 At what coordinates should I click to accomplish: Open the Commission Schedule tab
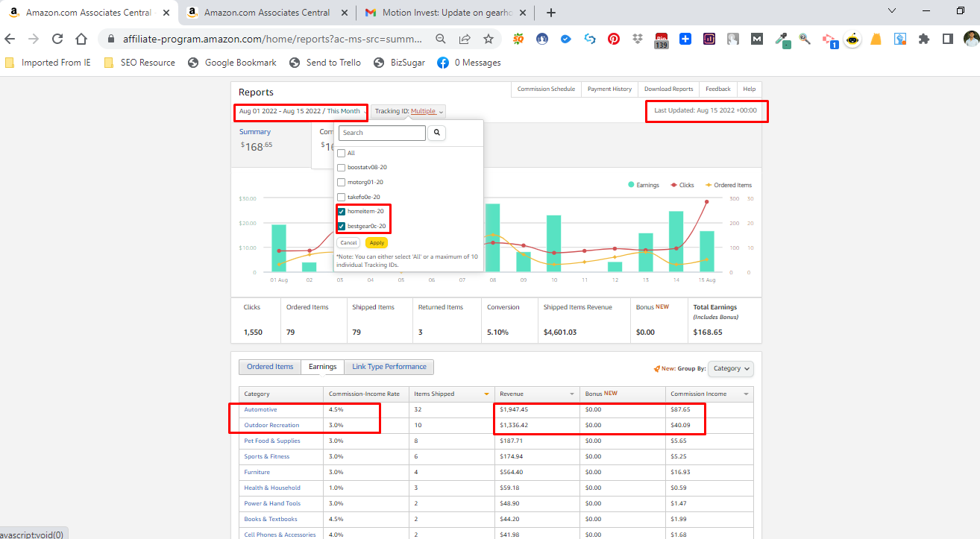[x=546, y=89]
